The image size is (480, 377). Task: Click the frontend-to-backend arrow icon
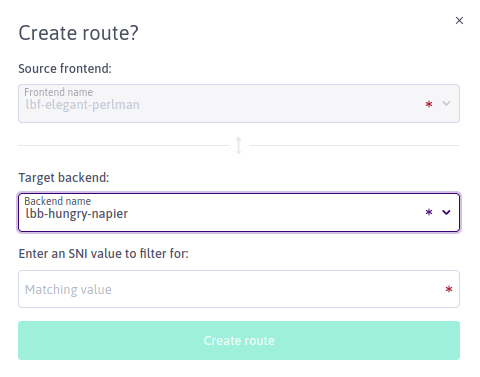click(239, 145)
